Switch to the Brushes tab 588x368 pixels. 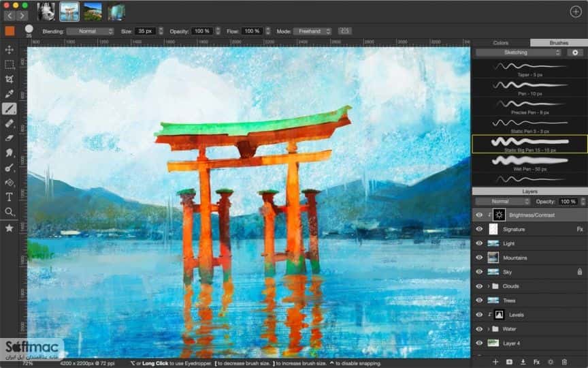click(x=559, y=43)
